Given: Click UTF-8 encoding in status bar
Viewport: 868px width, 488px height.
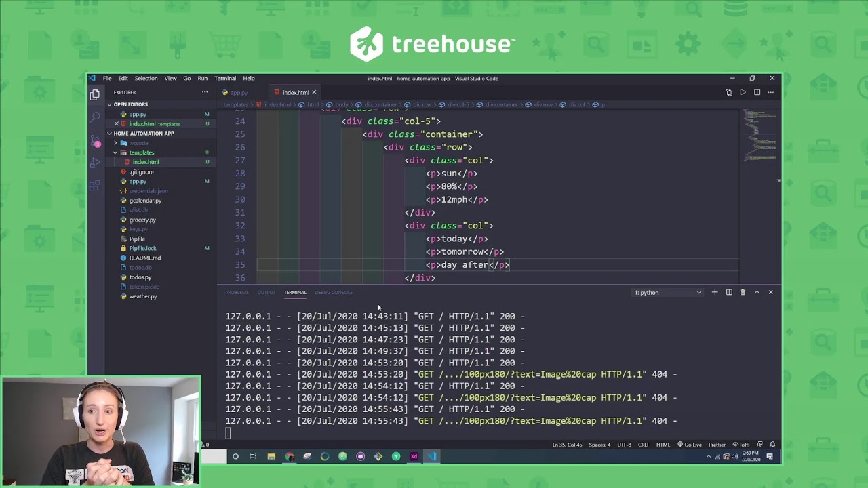Looking at the screenshot, I should click(x=624, y=445).
